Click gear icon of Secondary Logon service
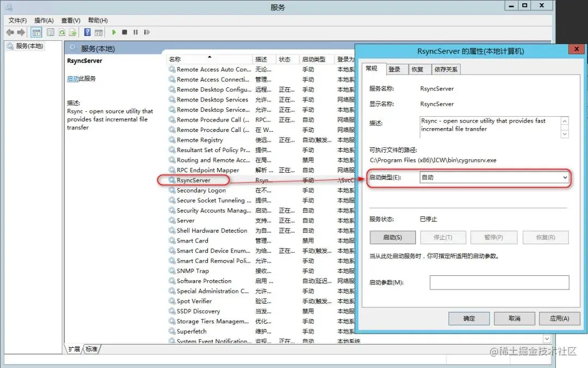Viewport: 588px width, 368px height. (x=171, y=190)
